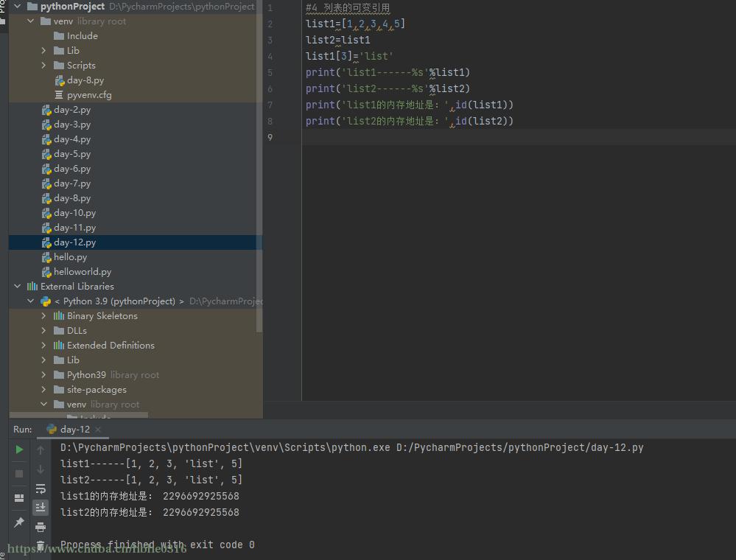Open day-7.py in project tree
The image size is (736, 560).
pyautogui.click(x=71, y=183)
